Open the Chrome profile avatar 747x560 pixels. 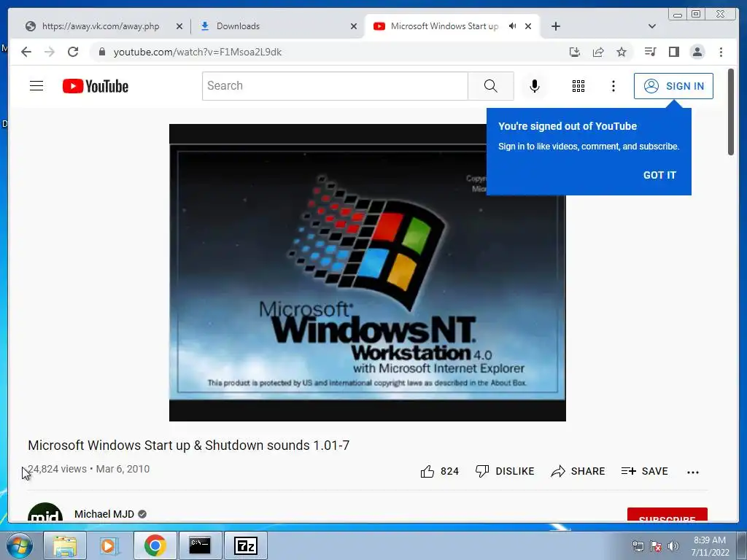pos(697,52)
